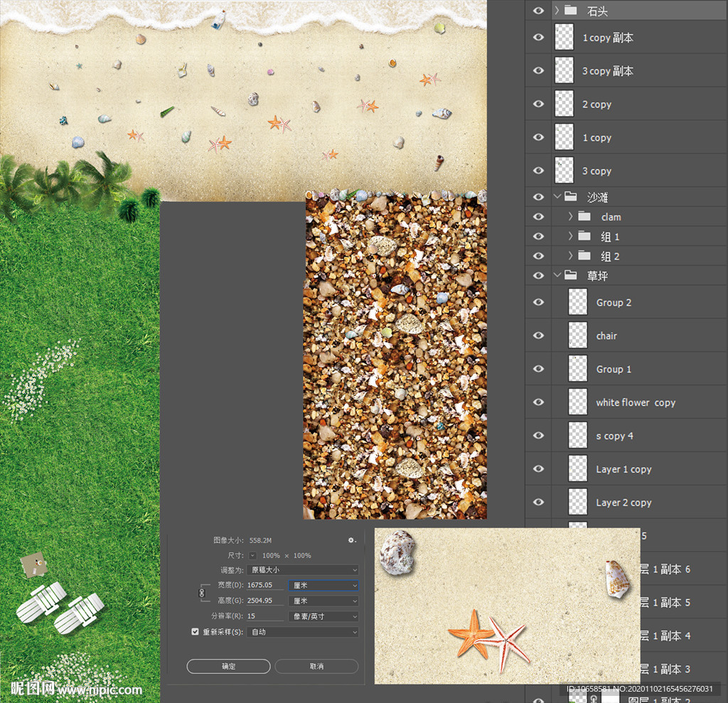The image size is (728, 703).
Task: Click the 确定 confirm button
Action: pos(228,666)
